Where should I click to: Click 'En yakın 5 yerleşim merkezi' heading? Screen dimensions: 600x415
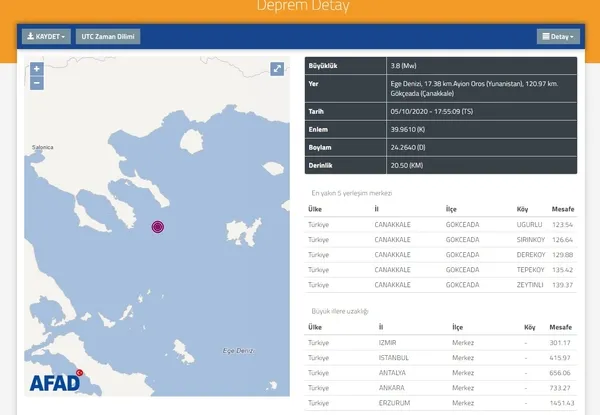coord(352,193)
